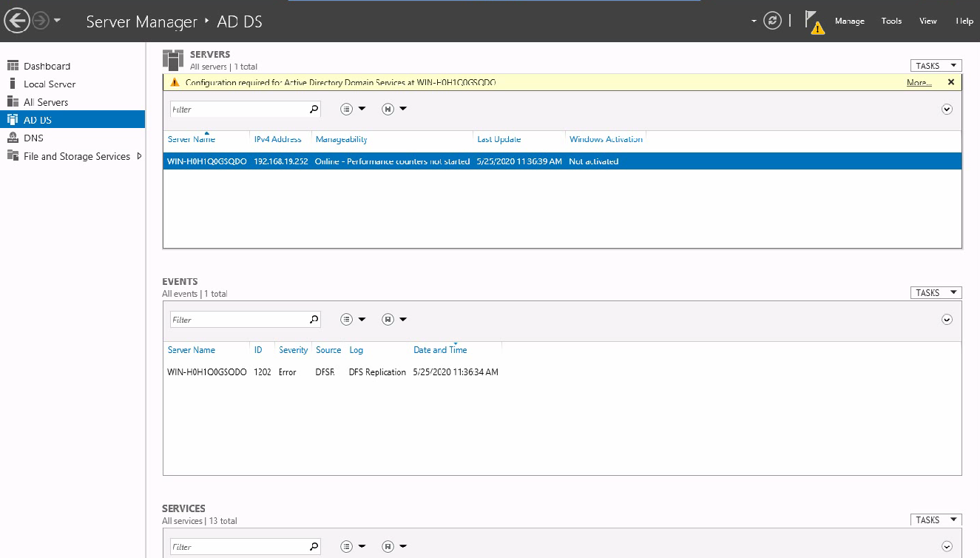Screen dimensions: 980x558
Task: Click the forward navigation arrow button
Action: tap(40, 21)
